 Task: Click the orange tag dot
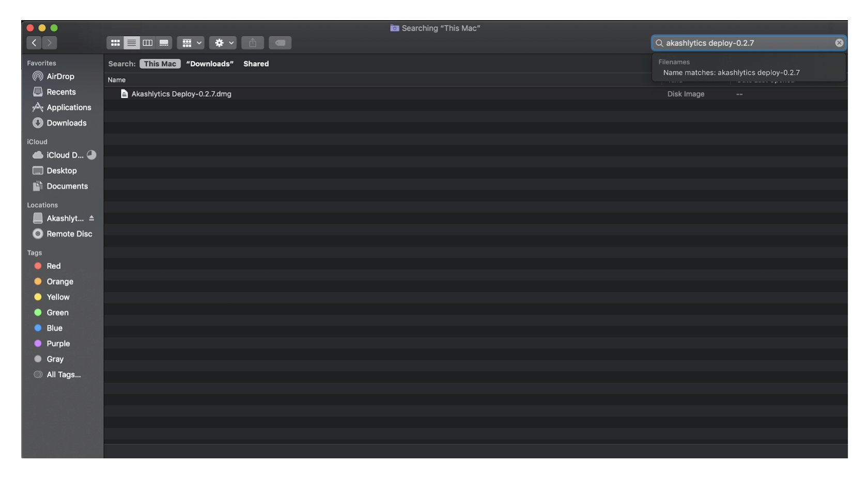[38, 281]
